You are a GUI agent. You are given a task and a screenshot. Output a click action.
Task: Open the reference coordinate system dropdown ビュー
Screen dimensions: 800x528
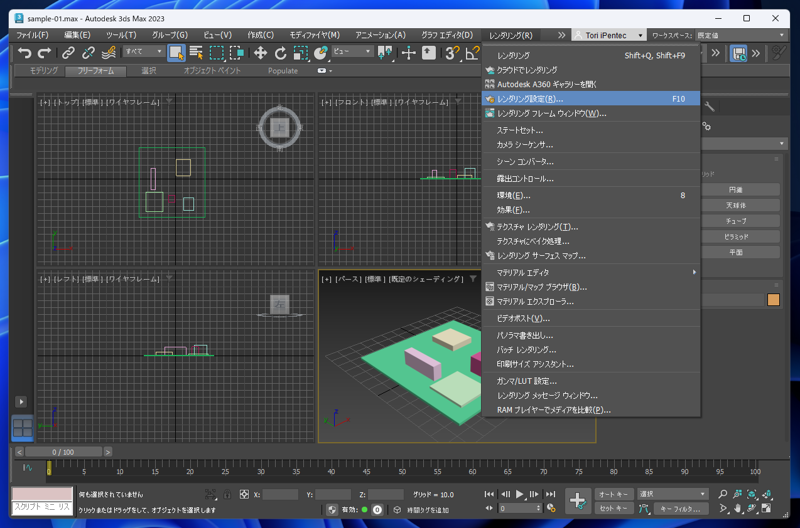click(352, 52)
